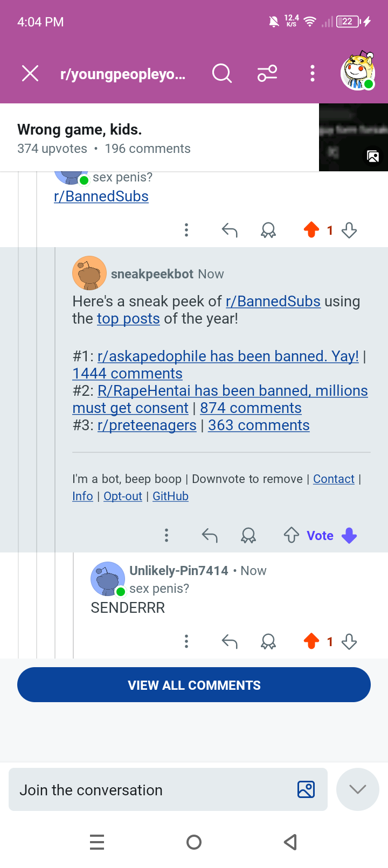The image size is (388, 868).
Task: Open the Opt-out link from sneakpeekbot
Action: point(123,496)
